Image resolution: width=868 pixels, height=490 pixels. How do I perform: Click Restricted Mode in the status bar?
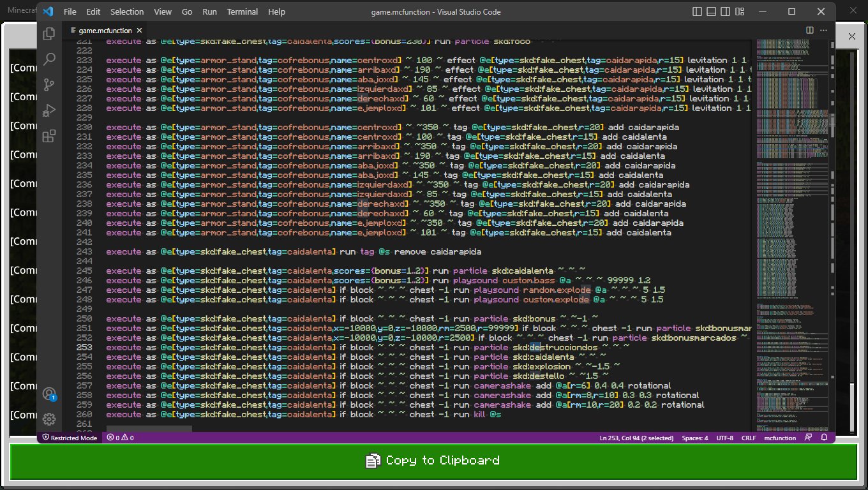click(x=69, y=438)
